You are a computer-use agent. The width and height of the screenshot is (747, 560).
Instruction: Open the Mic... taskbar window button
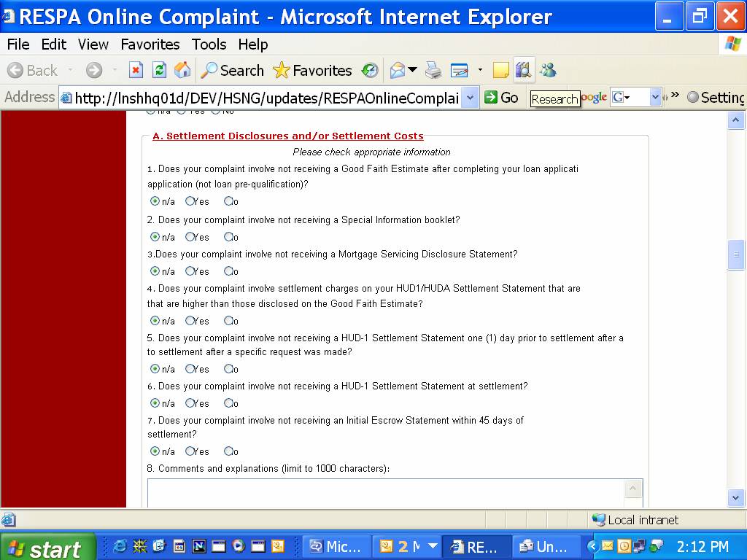coord(336,547)
